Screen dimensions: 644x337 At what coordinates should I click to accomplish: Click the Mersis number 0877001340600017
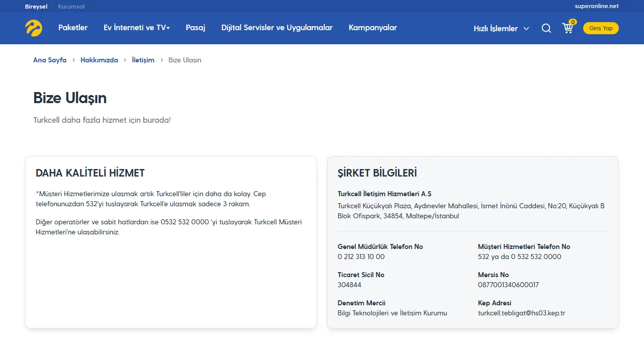pos(508,285)
